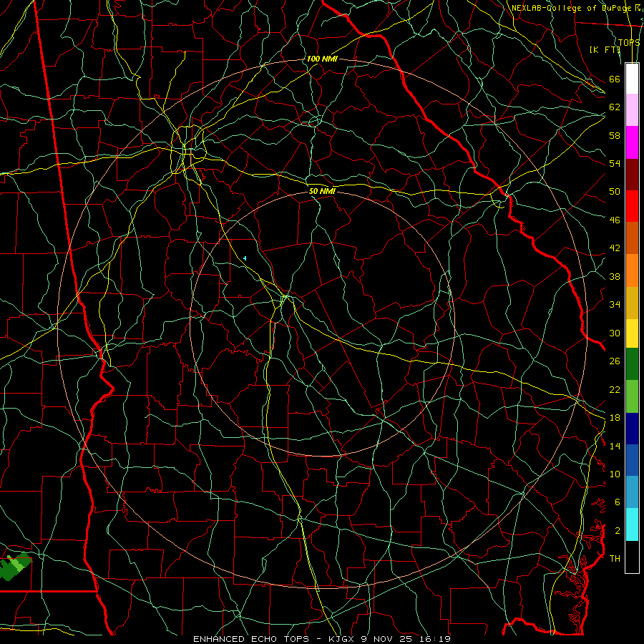Screen dimensions: 644x644
Task: Click the "[K FT]" units label
Action: (x=605, y=49)
